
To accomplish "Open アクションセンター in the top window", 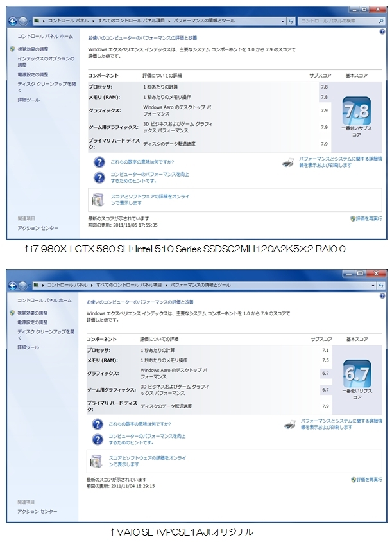I will (x=38, y=228).
